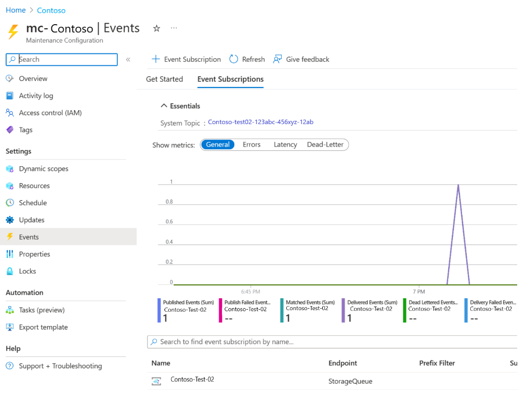Show Latency metrics
532x394 pixels.
coord(285,145)
